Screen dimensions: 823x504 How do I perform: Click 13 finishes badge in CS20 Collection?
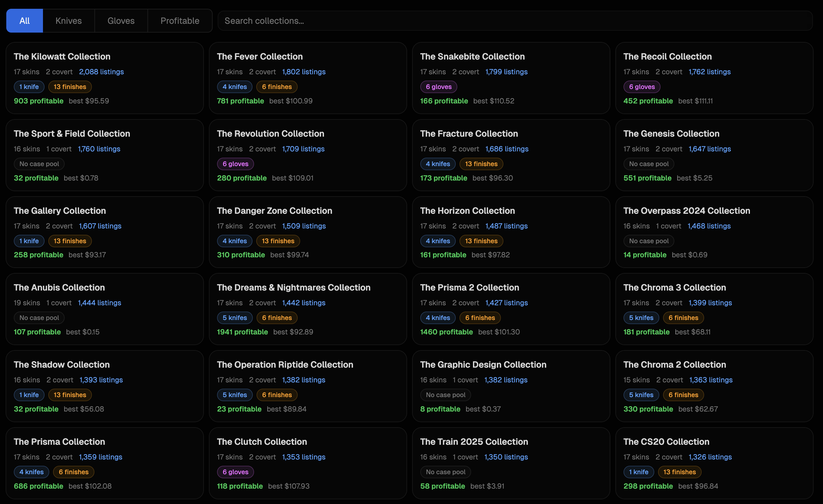tap(679, 472)
